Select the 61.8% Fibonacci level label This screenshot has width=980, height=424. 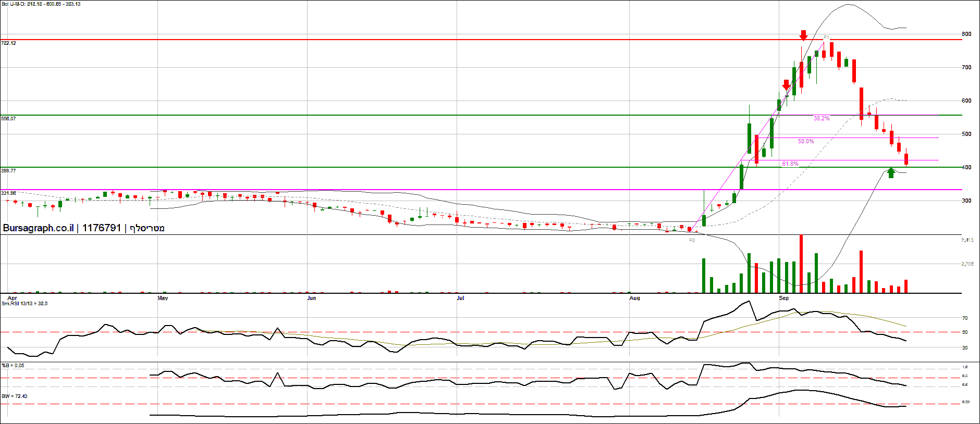(x=790, y=164)
